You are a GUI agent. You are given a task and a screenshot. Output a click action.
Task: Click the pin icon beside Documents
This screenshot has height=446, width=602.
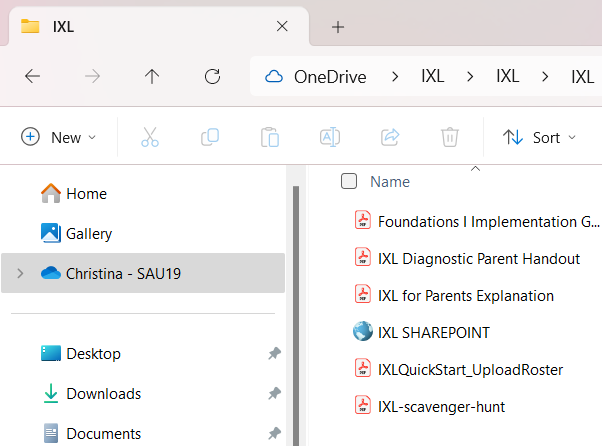pyautogui.click(x=275, y=433)
